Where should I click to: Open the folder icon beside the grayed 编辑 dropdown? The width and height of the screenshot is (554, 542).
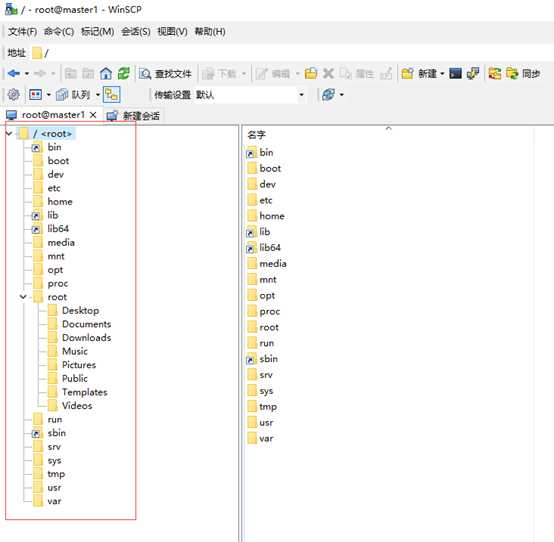coord(311,73)
